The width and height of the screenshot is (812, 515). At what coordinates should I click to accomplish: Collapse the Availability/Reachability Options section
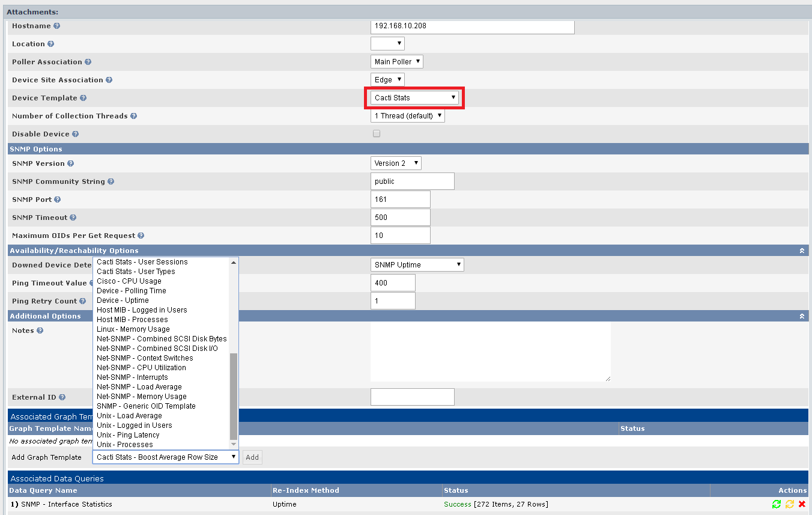[801, 251]
